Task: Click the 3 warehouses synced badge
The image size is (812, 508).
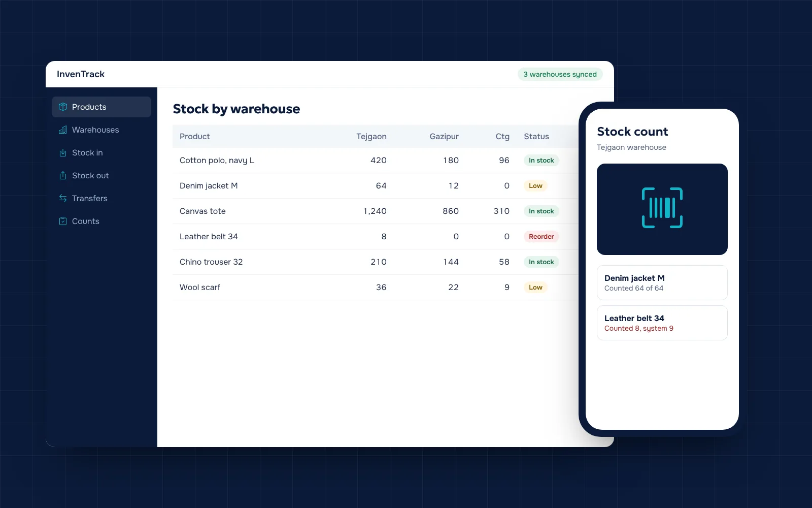Action: pyautogui.click(x=560, y=74)
